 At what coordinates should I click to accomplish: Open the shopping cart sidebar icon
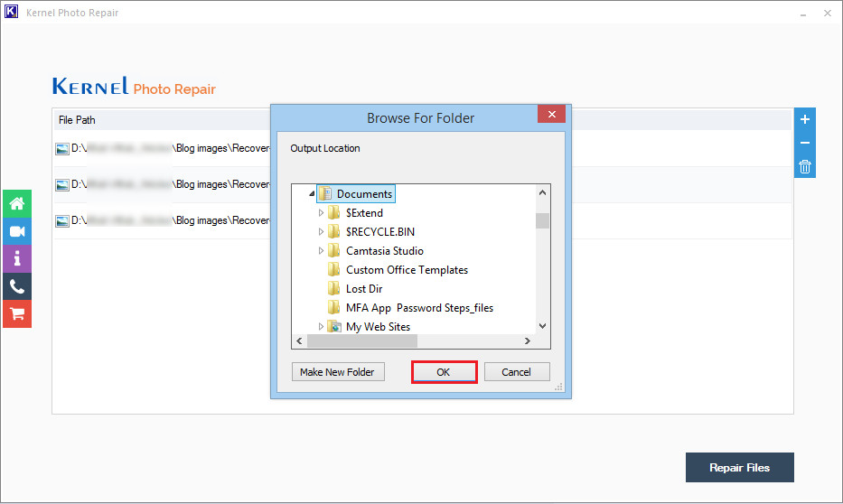point(17,313)
